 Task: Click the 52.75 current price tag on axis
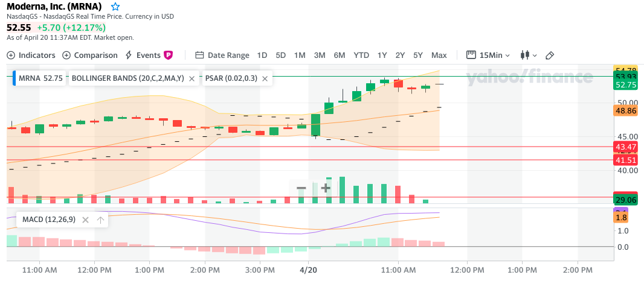[625, 85]
